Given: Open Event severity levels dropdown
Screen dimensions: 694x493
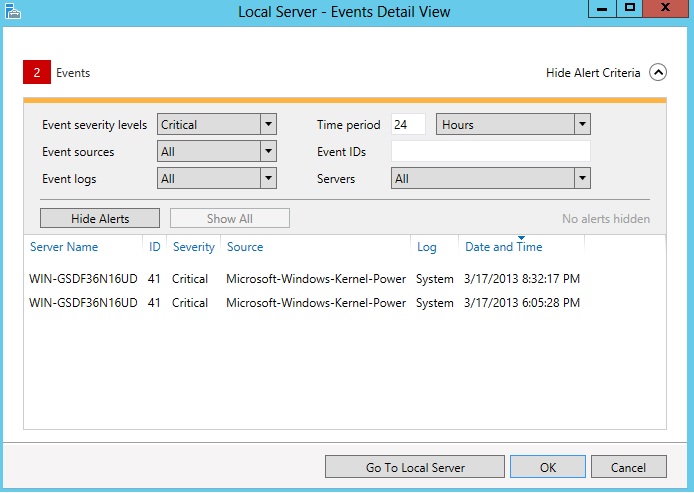Looking at the screenshot, I should pyautogui.click(x=267, y=125).
